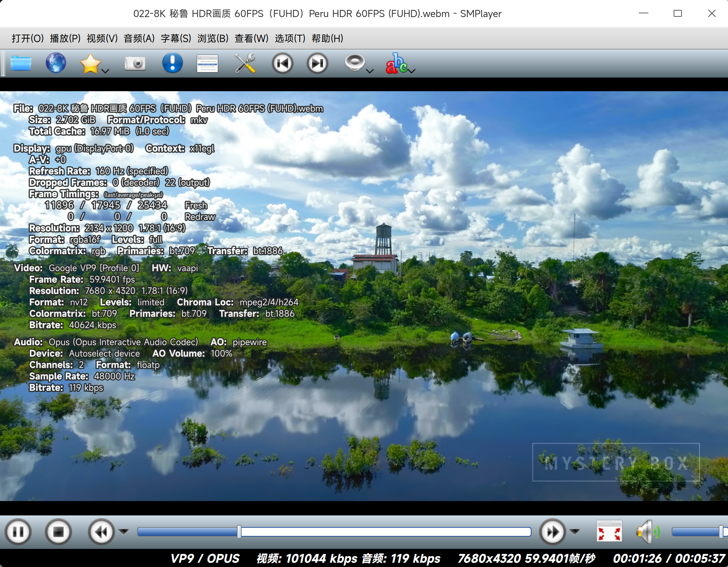Image resolution: width=728 pixels, height=567 pixels.
Task: Open the subtitle abc dropdown arrow
Action: tap(412, 71)
